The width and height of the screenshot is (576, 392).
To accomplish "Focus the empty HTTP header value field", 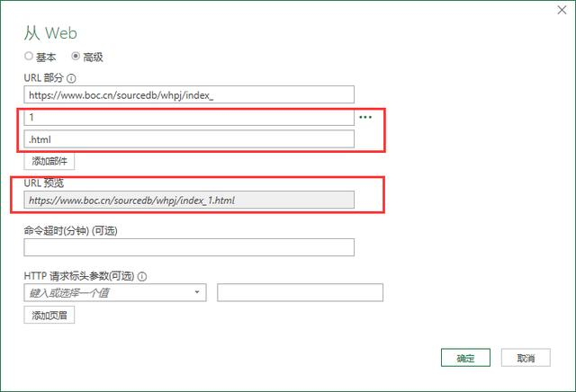I will click(300, 293).
